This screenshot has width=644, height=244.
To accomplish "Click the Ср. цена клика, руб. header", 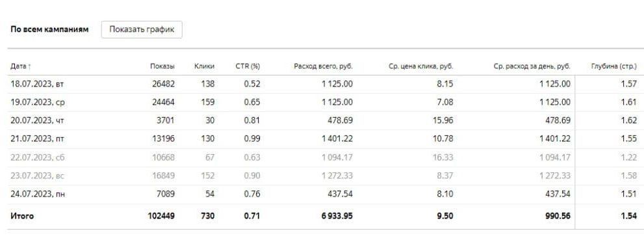I will (420, 66).
